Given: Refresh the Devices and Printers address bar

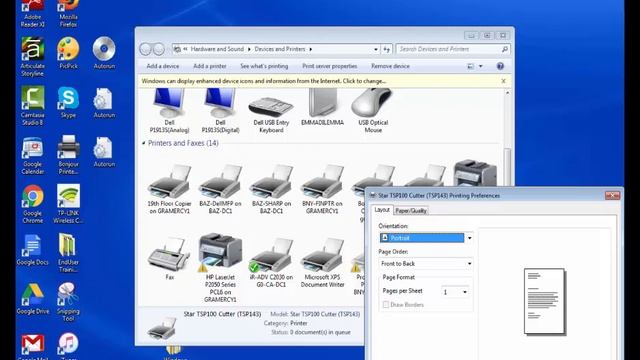Looking at the screenshot, I should [x=387, y=49].
